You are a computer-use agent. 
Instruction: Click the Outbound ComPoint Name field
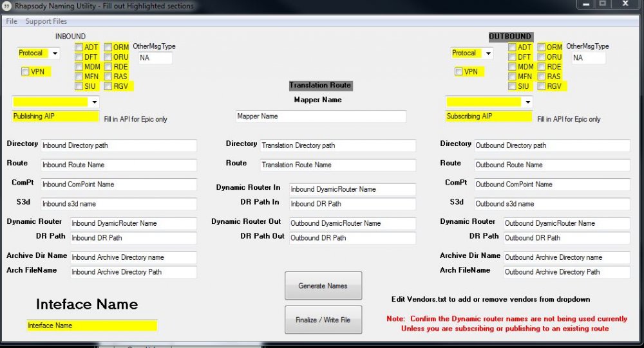coord(552,185)
